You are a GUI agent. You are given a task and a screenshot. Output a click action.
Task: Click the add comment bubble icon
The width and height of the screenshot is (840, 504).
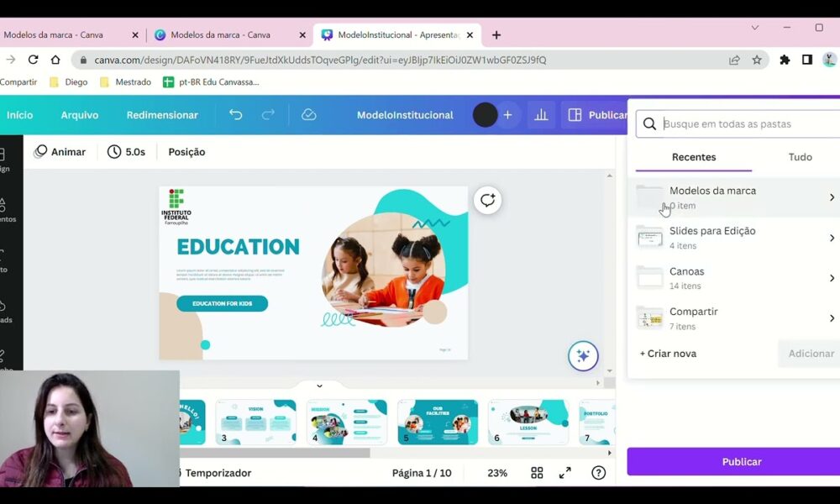tap(487, 200)
